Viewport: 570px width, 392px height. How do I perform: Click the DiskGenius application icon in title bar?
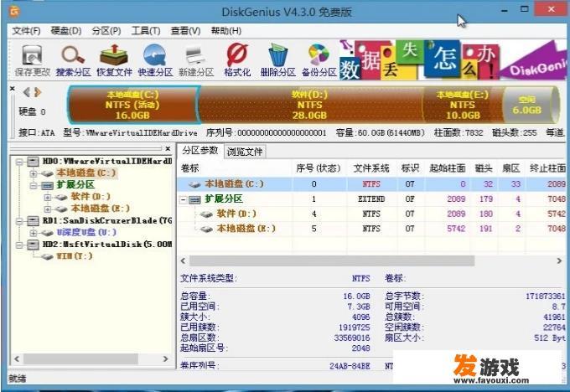click(14, 12)
